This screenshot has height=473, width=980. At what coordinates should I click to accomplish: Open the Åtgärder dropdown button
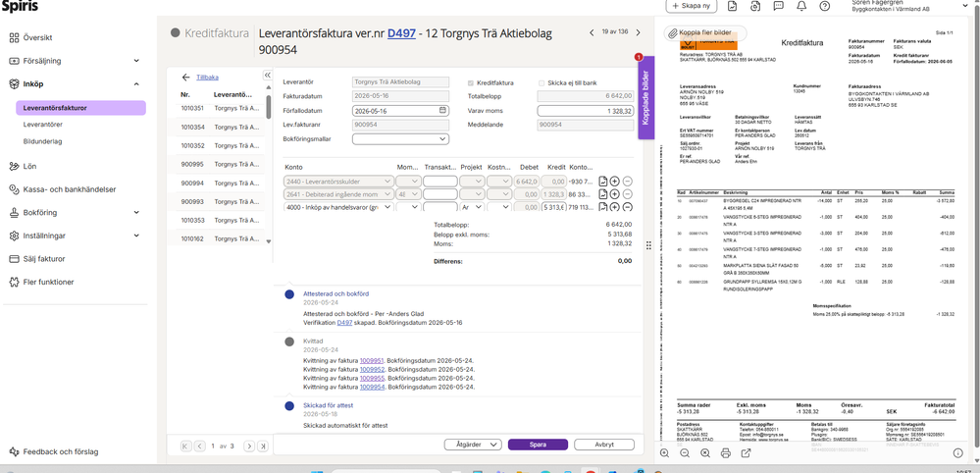[473, 445]
